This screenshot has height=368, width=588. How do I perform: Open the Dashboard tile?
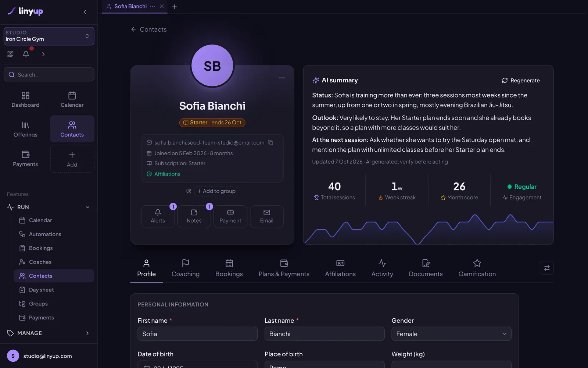point(25,99)
